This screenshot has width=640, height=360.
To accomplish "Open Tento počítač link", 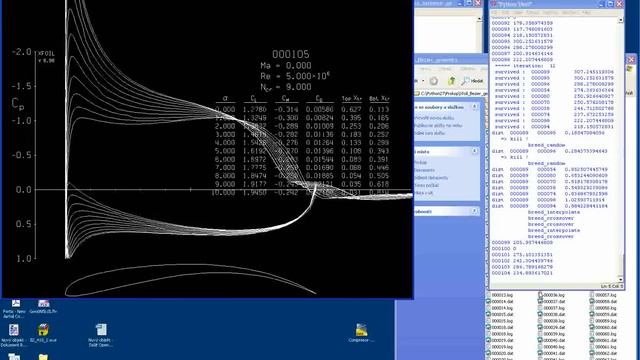I will (426, 185).
